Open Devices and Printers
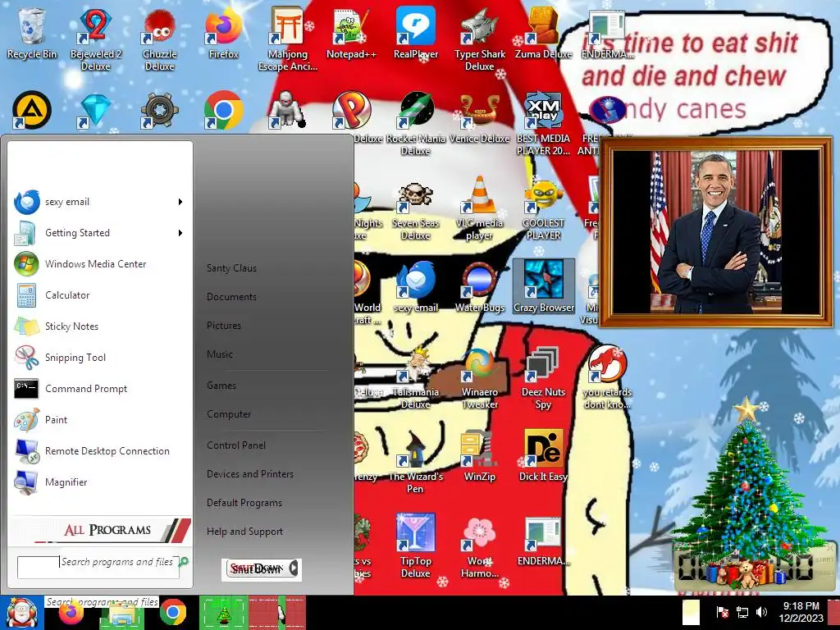840x630 pixels. click(250, 474)
